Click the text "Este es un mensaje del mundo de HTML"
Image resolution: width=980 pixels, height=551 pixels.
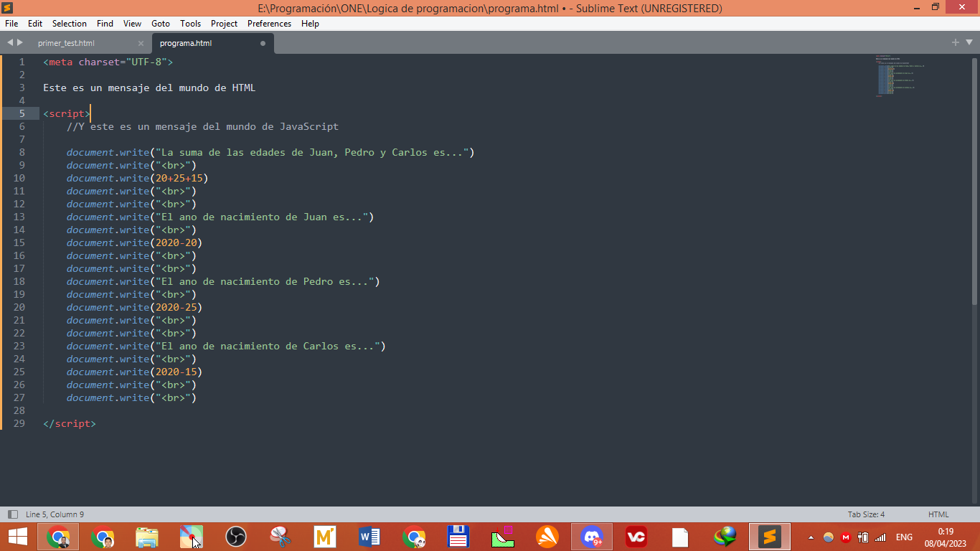[149, 88]
